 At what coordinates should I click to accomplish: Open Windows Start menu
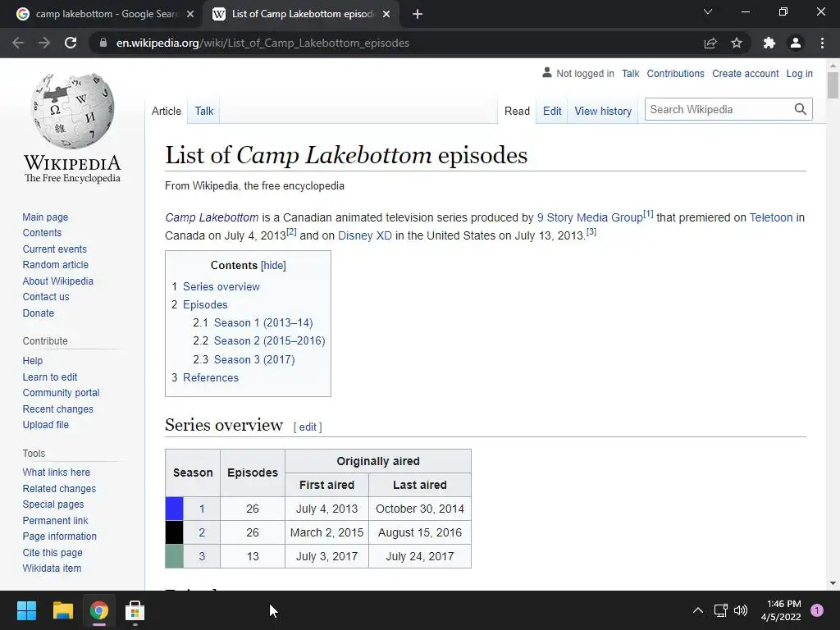[x=26, y=610]
